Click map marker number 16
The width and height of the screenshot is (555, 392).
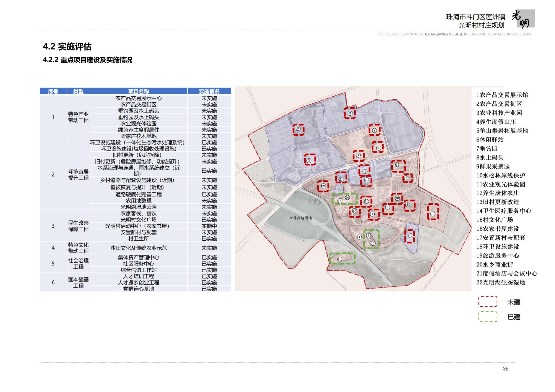point(354,211)
